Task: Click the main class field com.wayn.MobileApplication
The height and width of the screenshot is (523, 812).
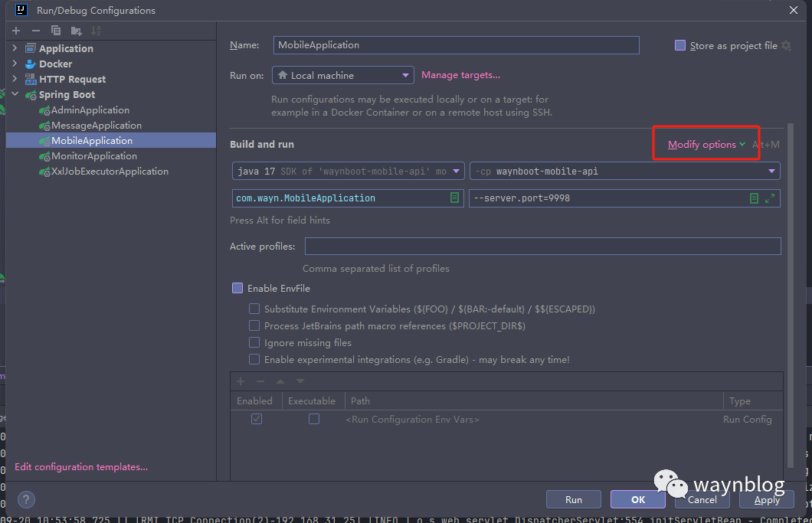Action: (x=348, y=198)
